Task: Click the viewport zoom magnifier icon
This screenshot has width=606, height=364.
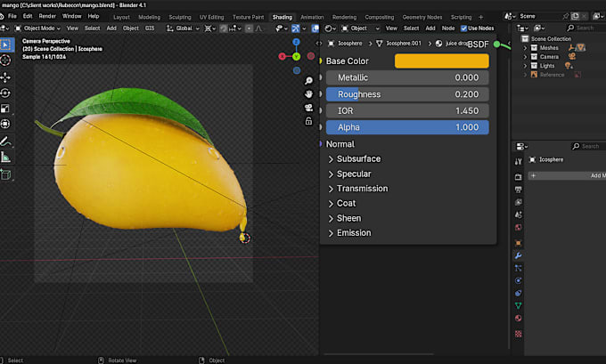Action: 308,81
